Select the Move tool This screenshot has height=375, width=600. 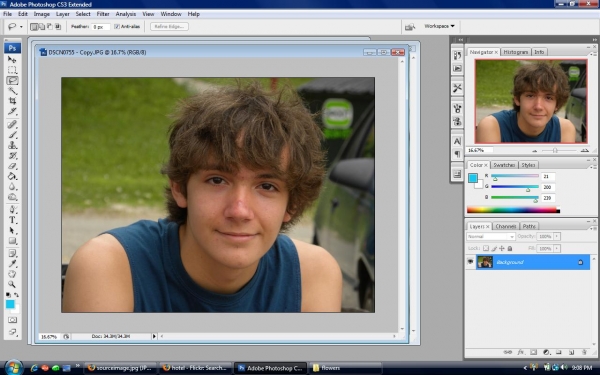[12, 59]
